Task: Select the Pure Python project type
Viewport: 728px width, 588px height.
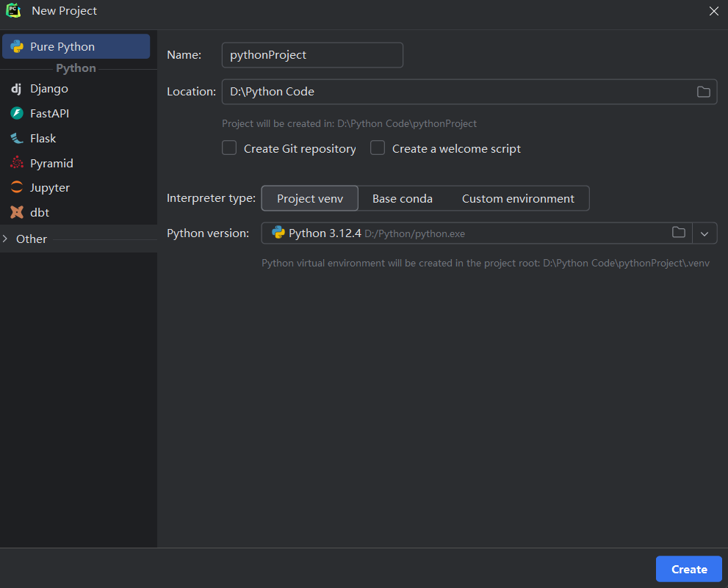Action: click(76, 46)
